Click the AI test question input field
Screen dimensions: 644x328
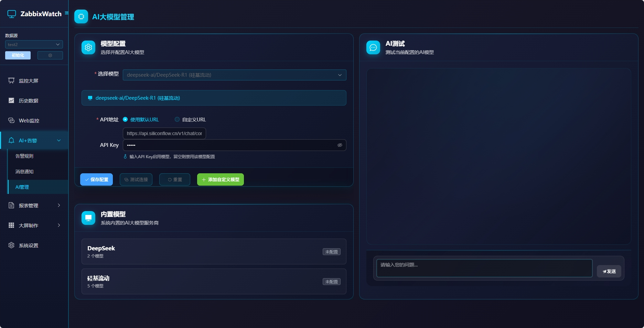pos(484,268)
